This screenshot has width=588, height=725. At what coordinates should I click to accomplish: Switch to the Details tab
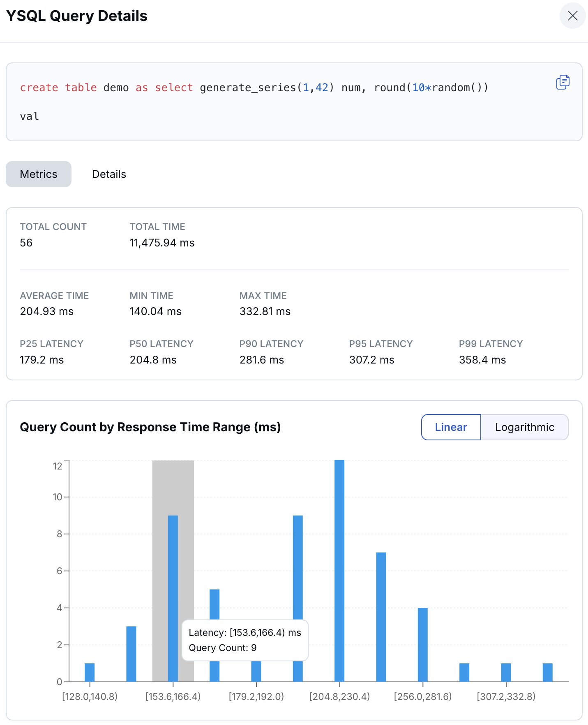109,174
